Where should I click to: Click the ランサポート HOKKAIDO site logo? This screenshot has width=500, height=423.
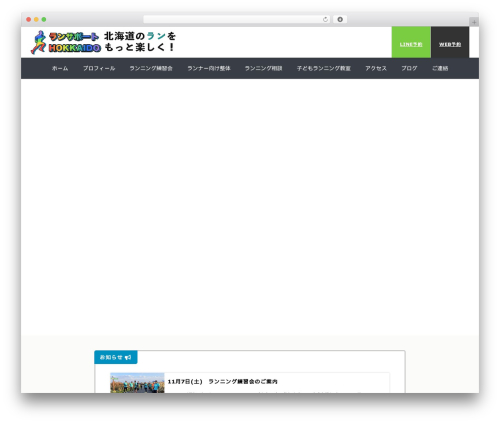point(66,42)
